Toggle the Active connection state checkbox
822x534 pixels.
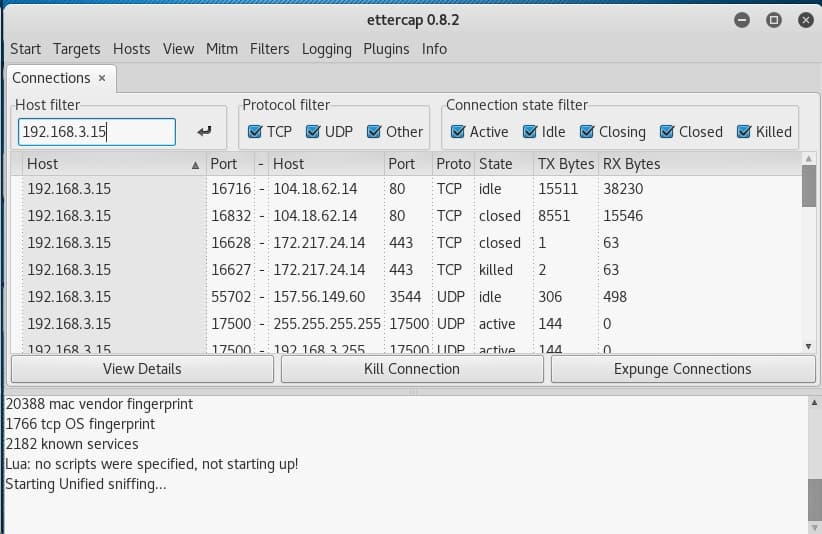click(x=458, y=132)
